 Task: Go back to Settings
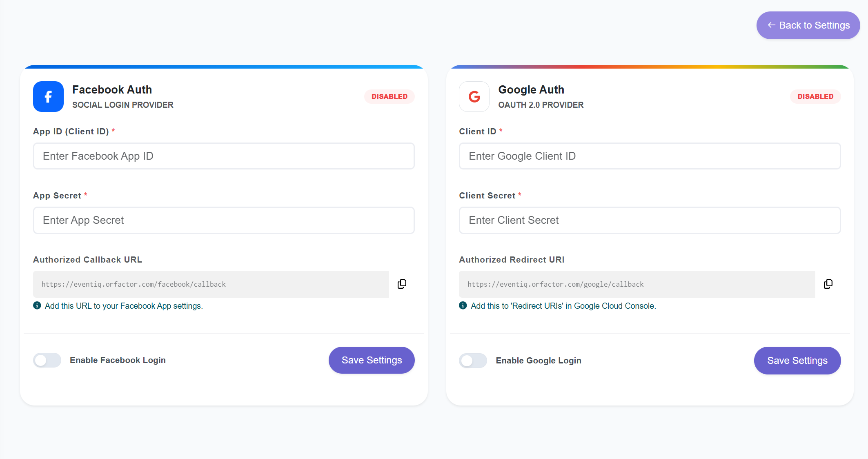point(808,25)
